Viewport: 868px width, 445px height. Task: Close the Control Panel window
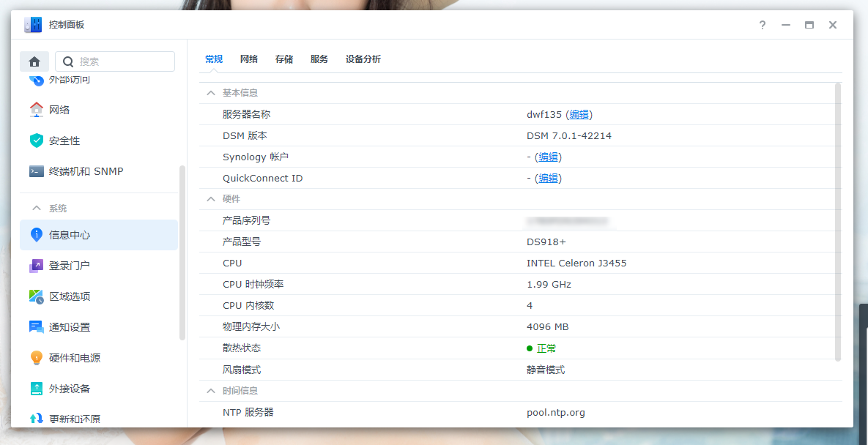(x=833, y=25)
